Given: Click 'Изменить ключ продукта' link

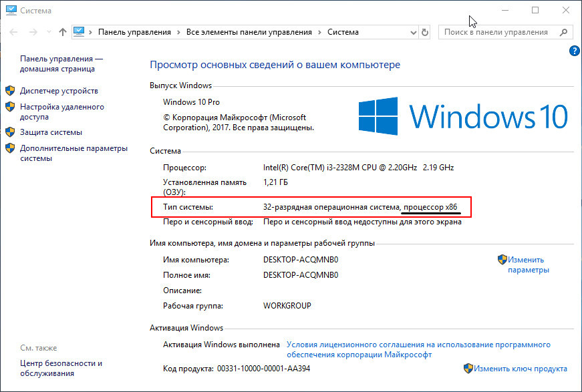Looking at the screenshot, I should 521,369.
